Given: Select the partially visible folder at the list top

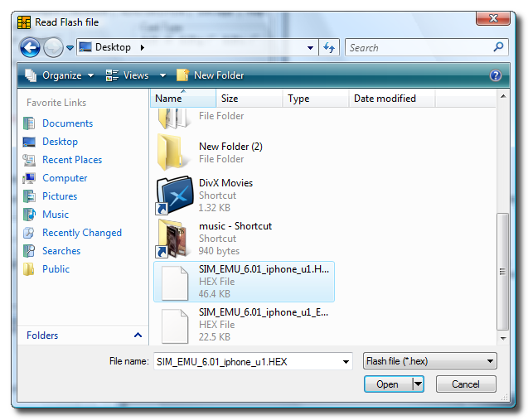Looking at the screenshot, I should (x=174, y=118).
